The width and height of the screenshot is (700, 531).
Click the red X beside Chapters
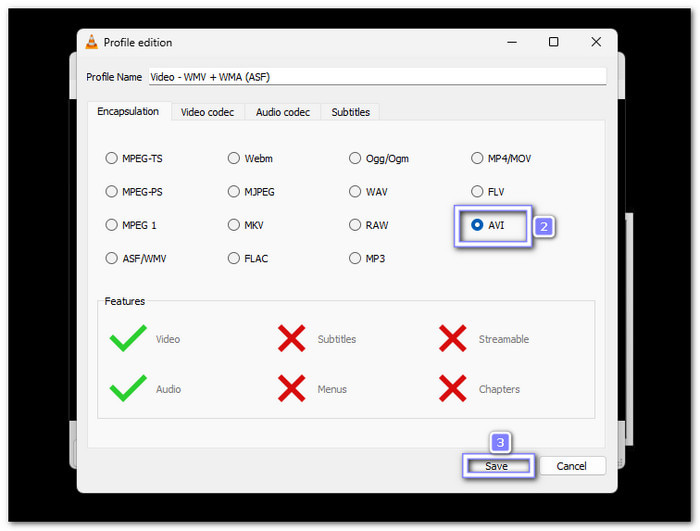452,389
